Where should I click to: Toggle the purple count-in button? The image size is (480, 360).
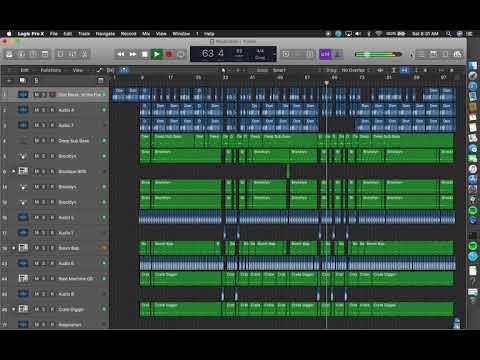pyautogui.click(x=325, y=54)
